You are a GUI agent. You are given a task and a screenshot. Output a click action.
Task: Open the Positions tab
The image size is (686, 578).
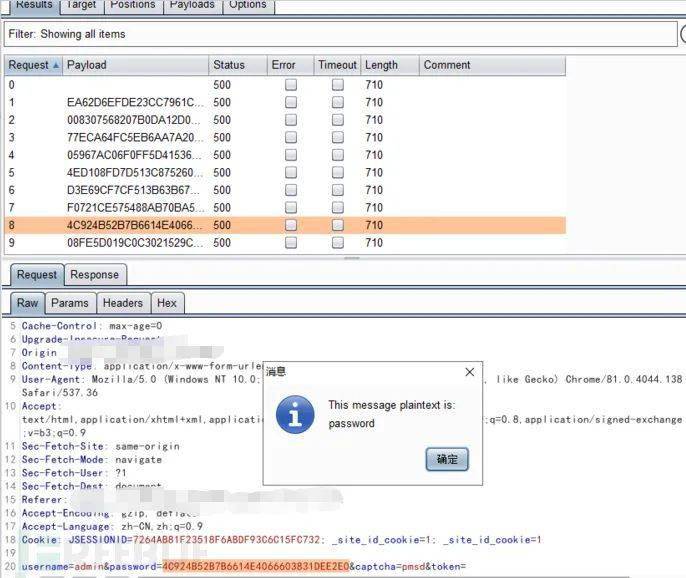point(133,4)
